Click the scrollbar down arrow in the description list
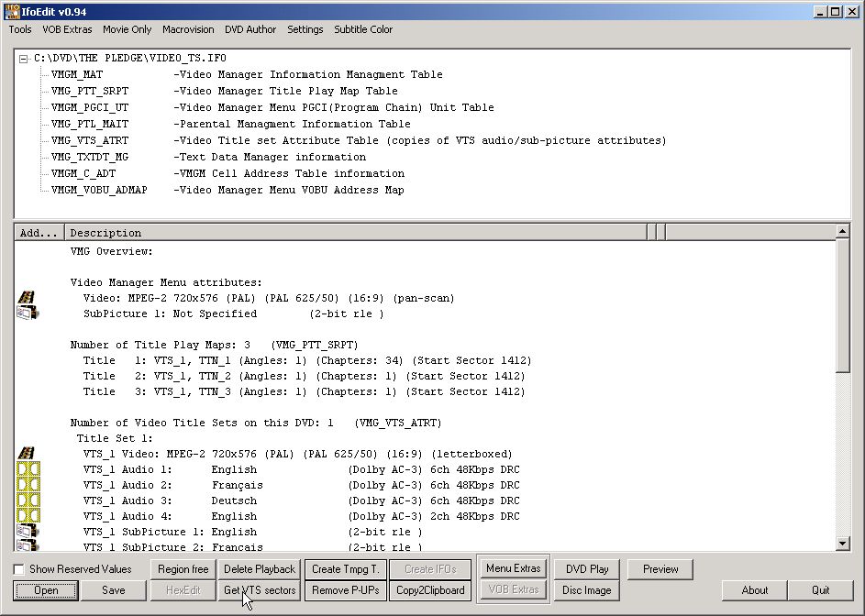This screenshot has width=865, height=616. tap(842, 544)
